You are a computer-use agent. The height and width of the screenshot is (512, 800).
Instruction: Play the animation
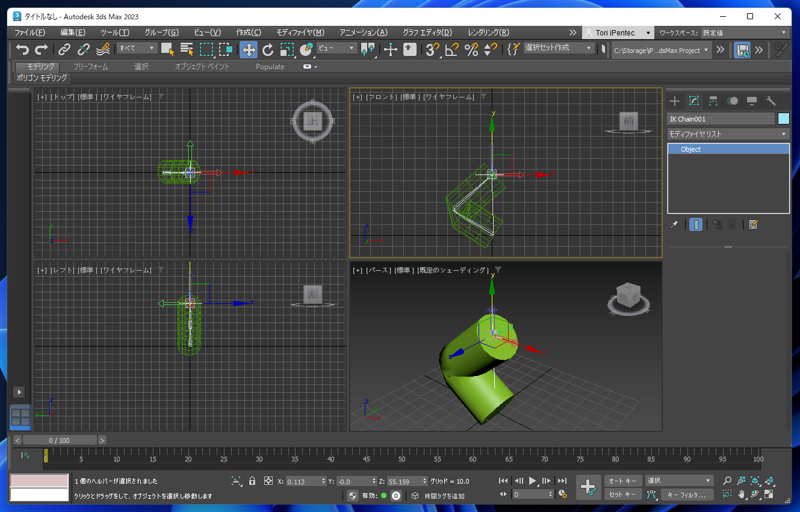coord(532,480)
